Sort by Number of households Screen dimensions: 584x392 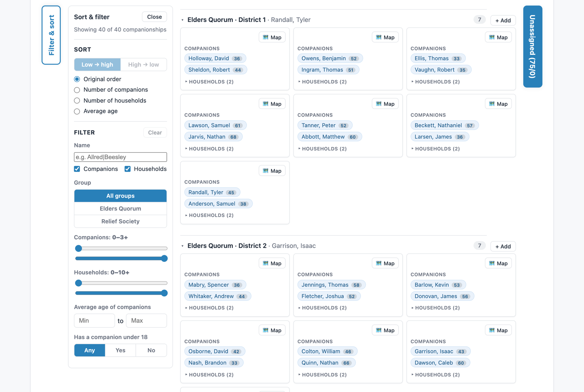pyautogui.click(x=77, y=101)
